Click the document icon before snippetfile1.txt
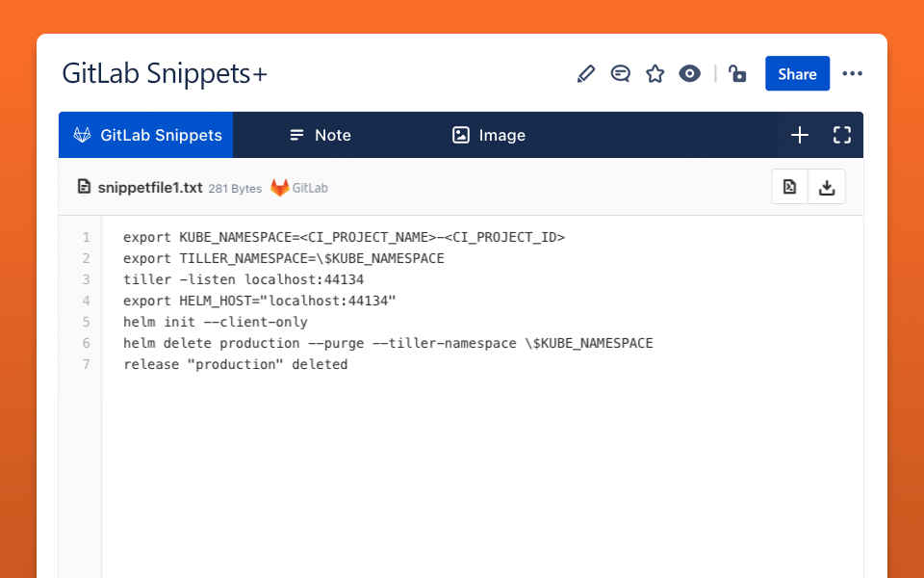 point(85,187)
